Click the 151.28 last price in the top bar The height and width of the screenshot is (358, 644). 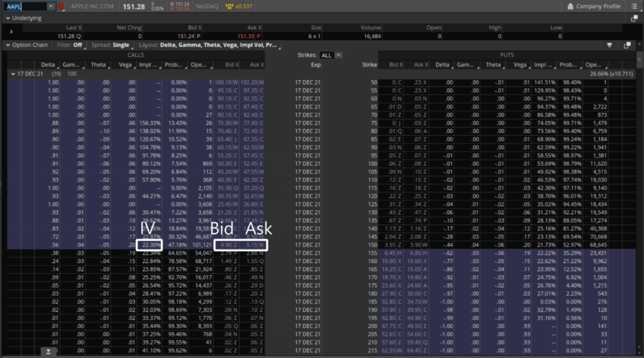(134, 6)
